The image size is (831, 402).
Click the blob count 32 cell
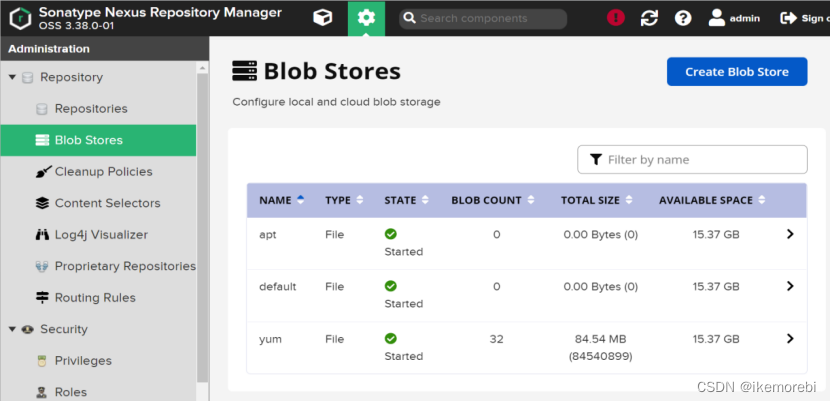point(497,339)
